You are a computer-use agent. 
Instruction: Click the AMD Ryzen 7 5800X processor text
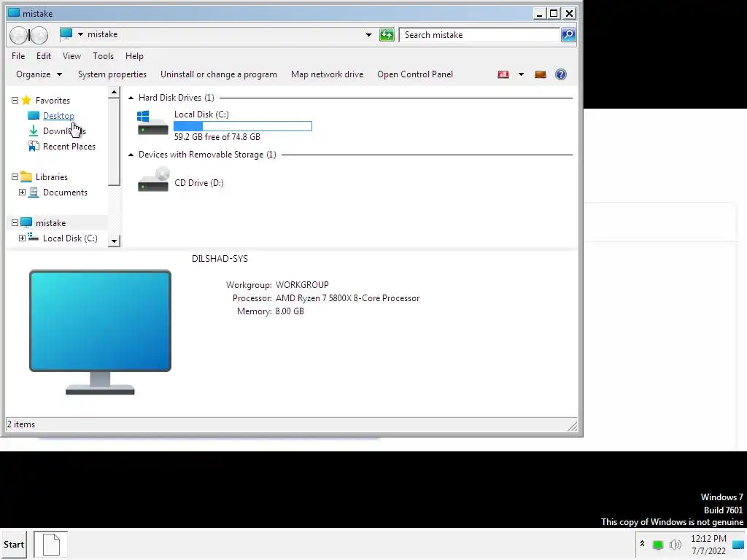[x=348, y=298]
